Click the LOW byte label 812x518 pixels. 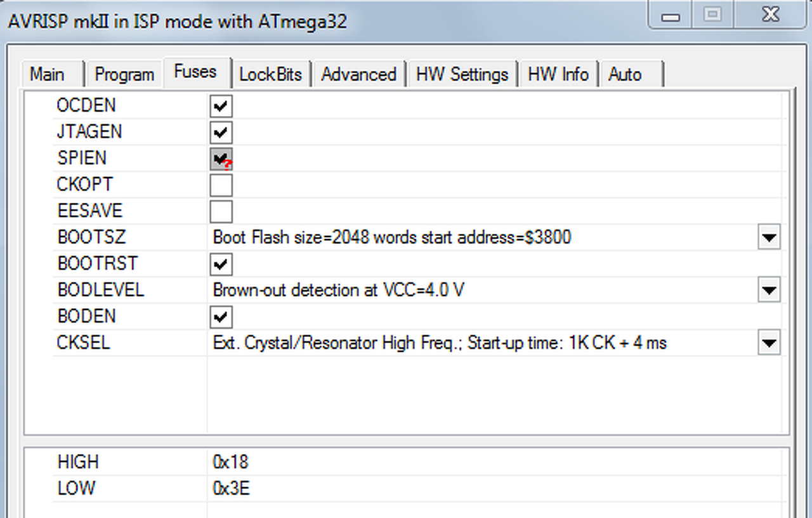76,489
